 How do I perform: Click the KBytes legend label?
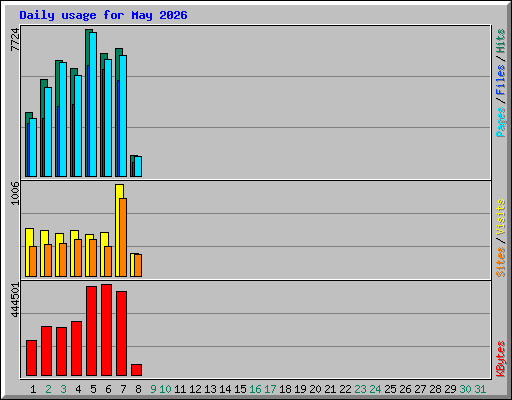(x=500, y=359)
